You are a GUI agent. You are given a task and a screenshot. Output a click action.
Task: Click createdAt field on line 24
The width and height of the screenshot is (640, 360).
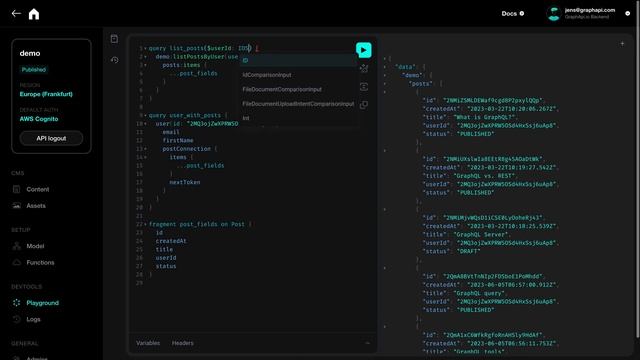point(171,241)
